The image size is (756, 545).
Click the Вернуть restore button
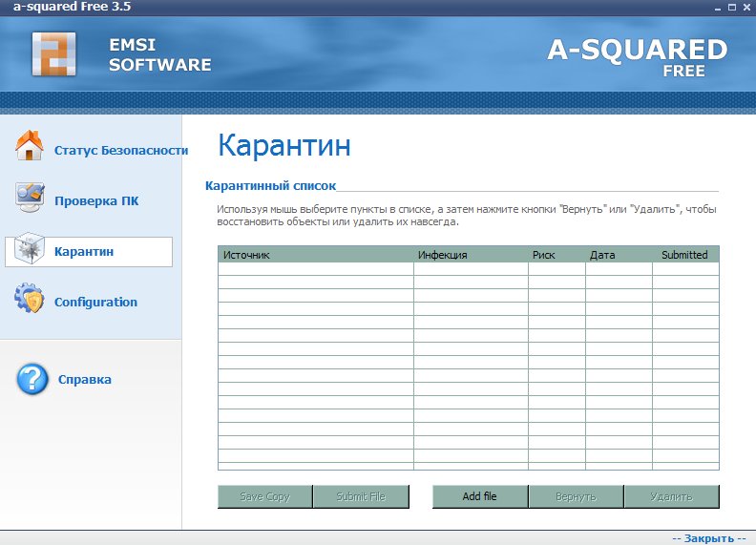pyautogui.click(x=576, y=496)
